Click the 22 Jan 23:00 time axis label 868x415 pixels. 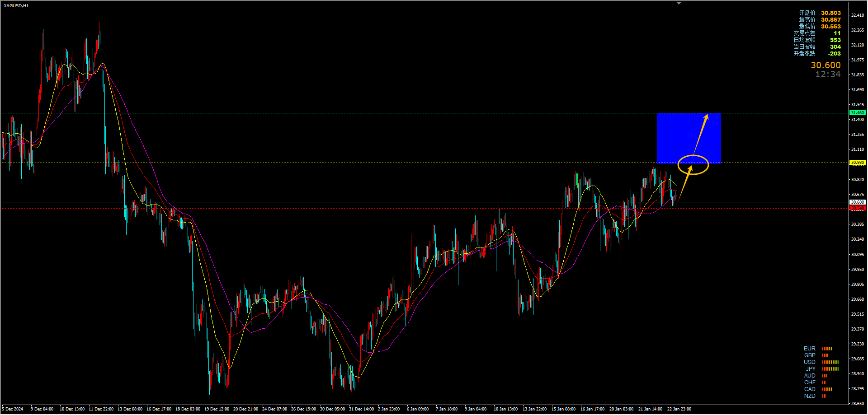click(679, 409)
